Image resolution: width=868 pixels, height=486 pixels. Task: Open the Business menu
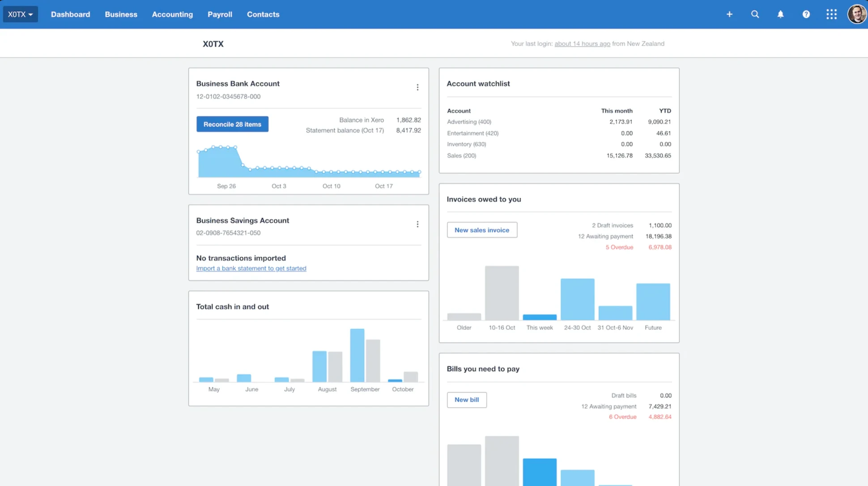point(121,14)
